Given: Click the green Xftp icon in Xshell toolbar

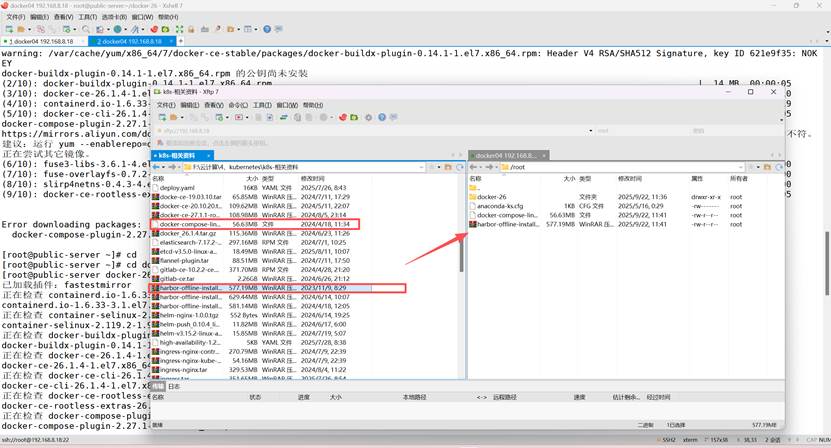Looking at the screenshot, I should (165, 29).
